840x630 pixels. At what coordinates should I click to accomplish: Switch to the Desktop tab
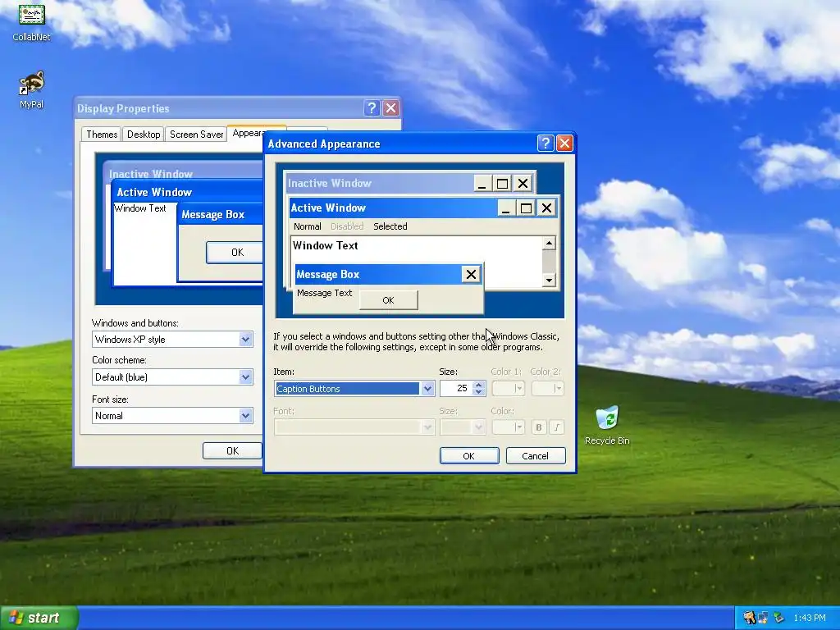click(144, 135)
